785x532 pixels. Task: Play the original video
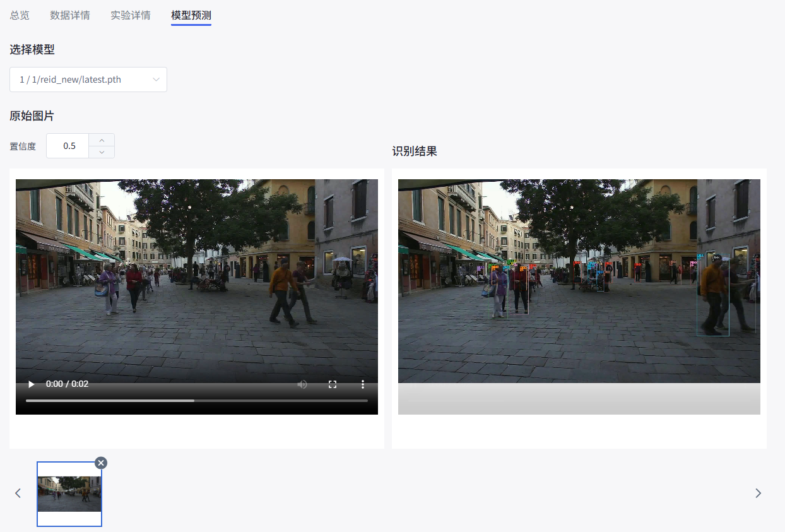(x=30, y=384)
